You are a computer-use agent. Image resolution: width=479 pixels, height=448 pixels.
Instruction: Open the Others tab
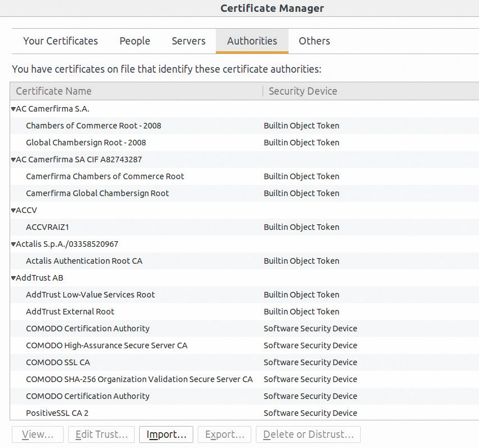314,41
